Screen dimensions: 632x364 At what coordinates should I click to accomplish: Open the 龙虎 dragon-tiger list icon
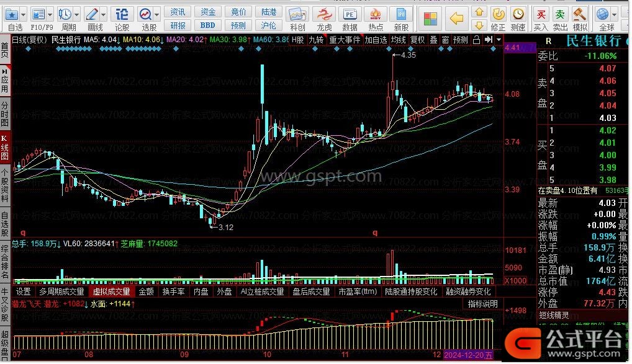324,15
